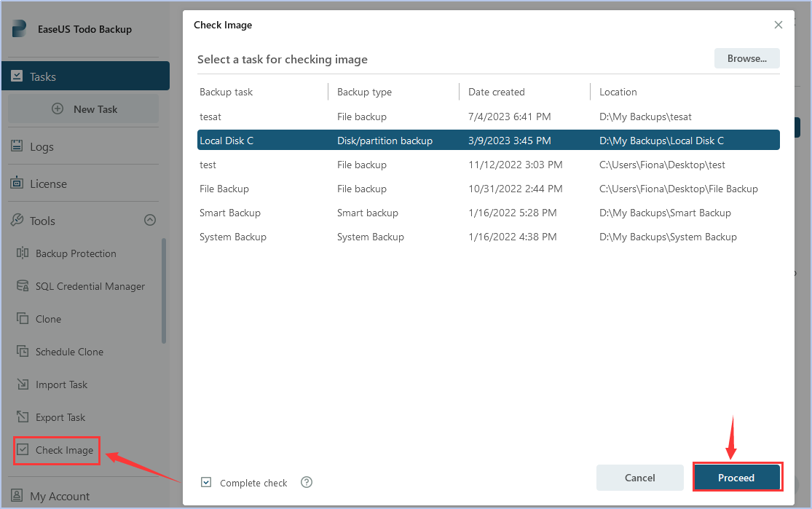Viewport: 812px width, 509px height.
Task: Toggle the Complete check checkbox
Action: pyautogui.click(x=207, y=482)
